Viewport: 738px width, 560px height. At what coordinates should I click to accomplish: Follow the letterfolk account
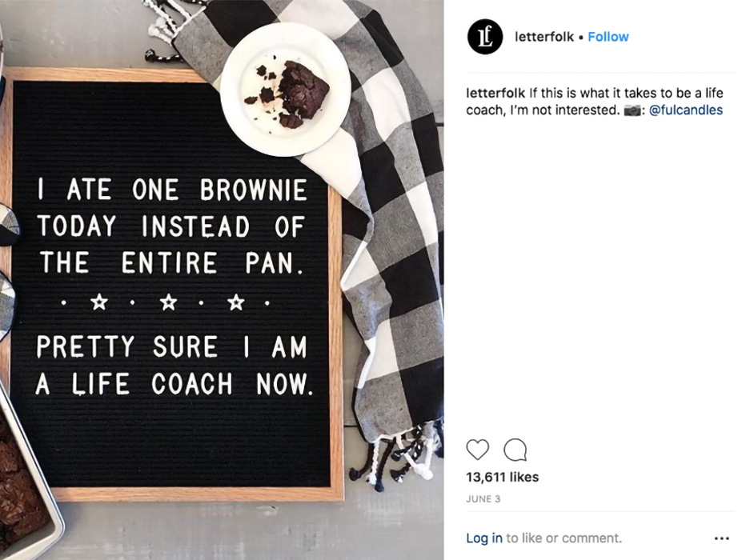point(608,37)
